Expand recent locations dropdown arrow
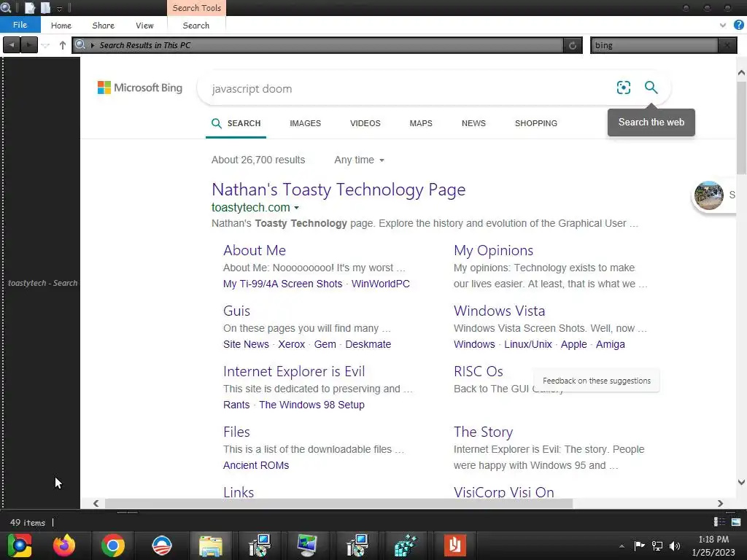The image size is (747, 560). click(x=46, y=45)
